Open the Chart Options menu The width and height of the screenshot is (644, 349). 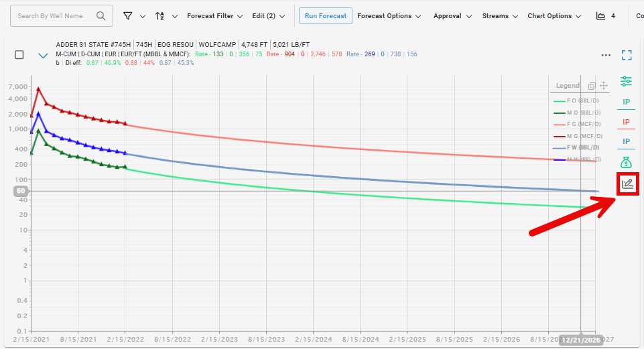[554, 16]
